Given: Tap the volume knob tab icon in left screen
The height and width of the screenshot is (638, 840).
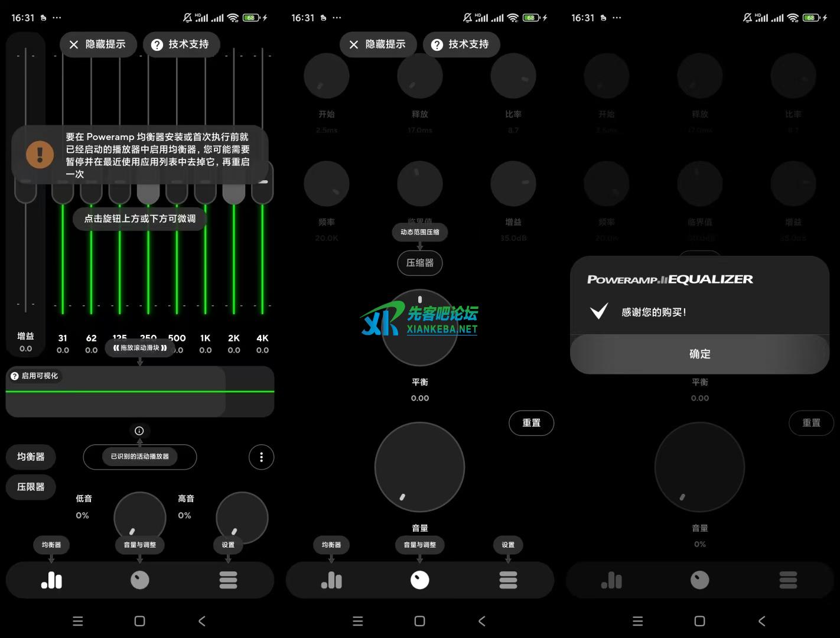Looking at the screenshot, I should (x=140, y=580).
